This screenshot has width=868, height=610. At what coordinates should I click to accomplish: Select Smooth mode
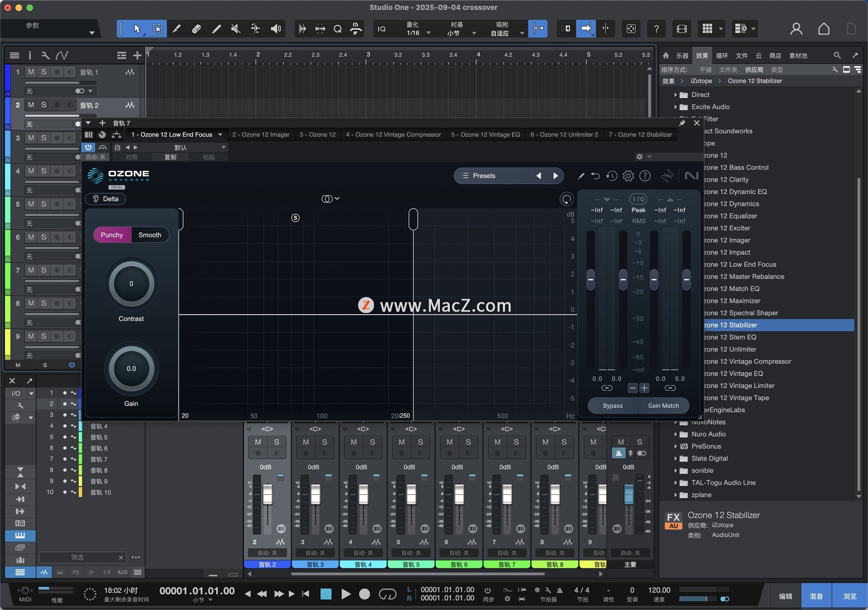150,235
